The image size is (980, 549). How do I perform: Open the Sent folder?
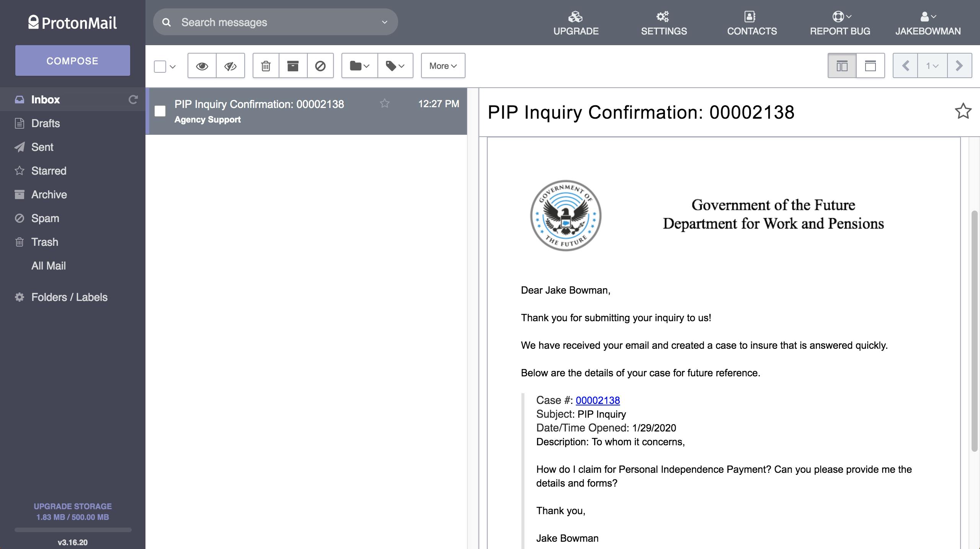pyautogui.click(x=42, y=147)
